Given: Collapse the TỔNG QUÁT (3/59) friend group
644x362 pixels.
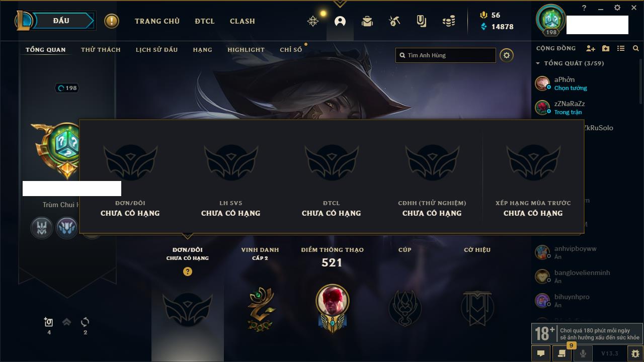Looking at the screenshot, I should pos(570,63).
